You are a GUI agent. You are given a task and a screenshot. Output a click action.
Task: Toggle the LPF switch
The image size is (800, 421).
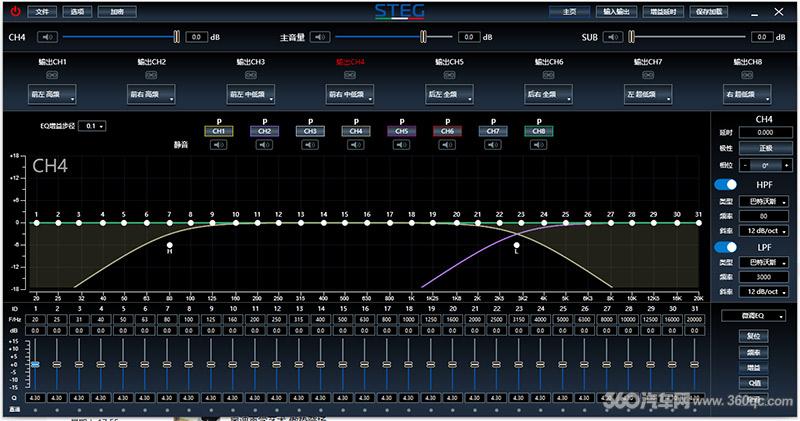[x=726, y=247]
